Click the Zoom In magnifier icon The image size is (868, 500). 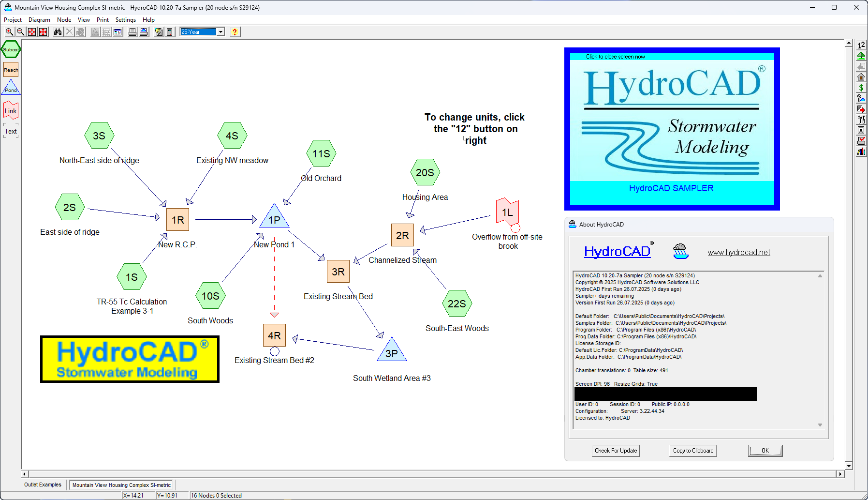click(9, 32)
